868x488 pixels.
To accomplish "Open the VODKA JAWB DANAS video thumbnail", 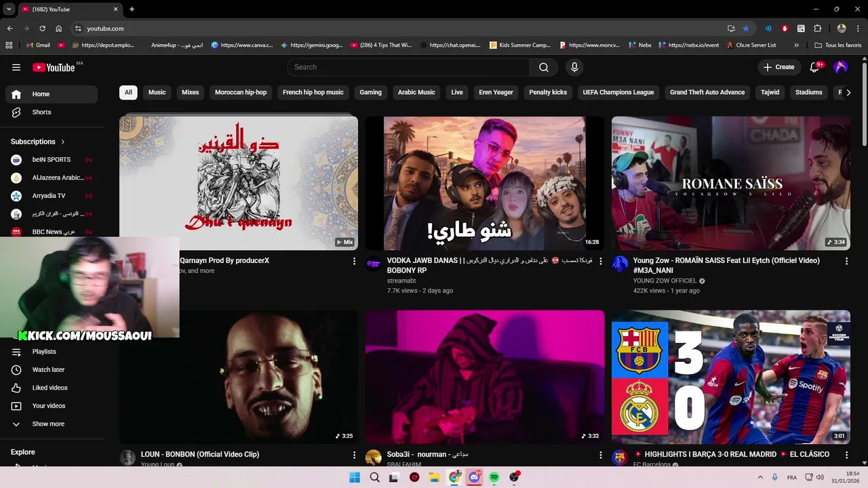I will point(485,182).
